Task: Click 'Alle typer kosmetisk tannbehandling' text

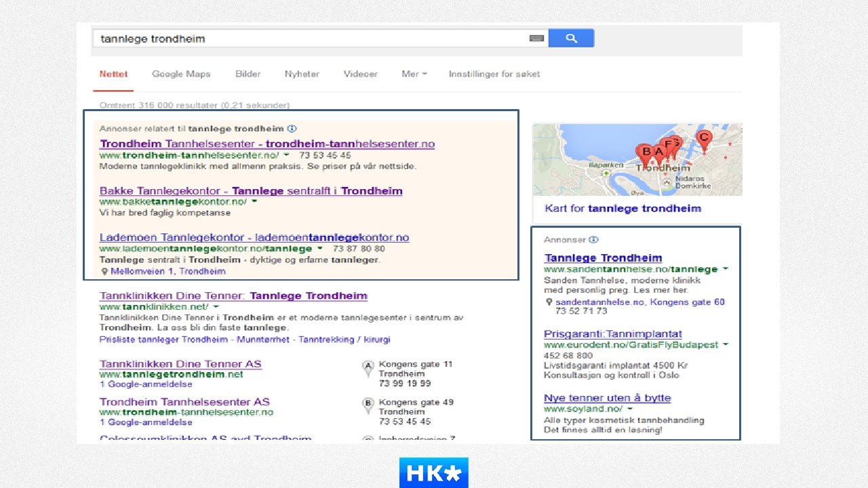Action: (624, 420)
